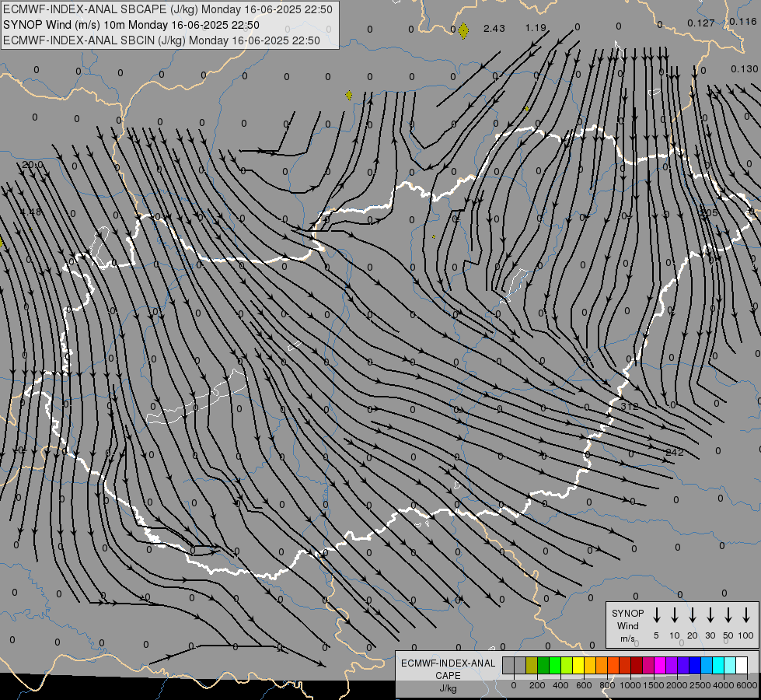Click the 30 m/s wind arrow in legend

pyautogui.click(x=710, y=615)
